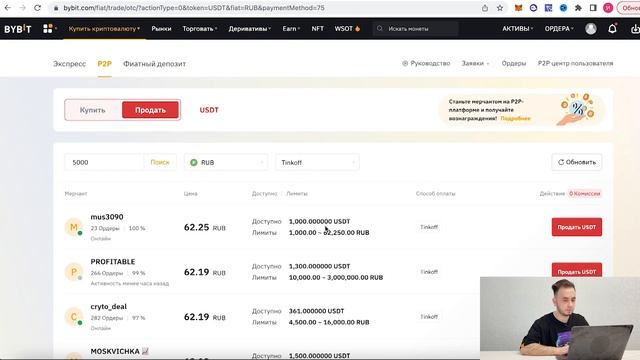Click the 62.25 RUB price
The height and width of the screenshot is (360, 640).
pos(205,227)
